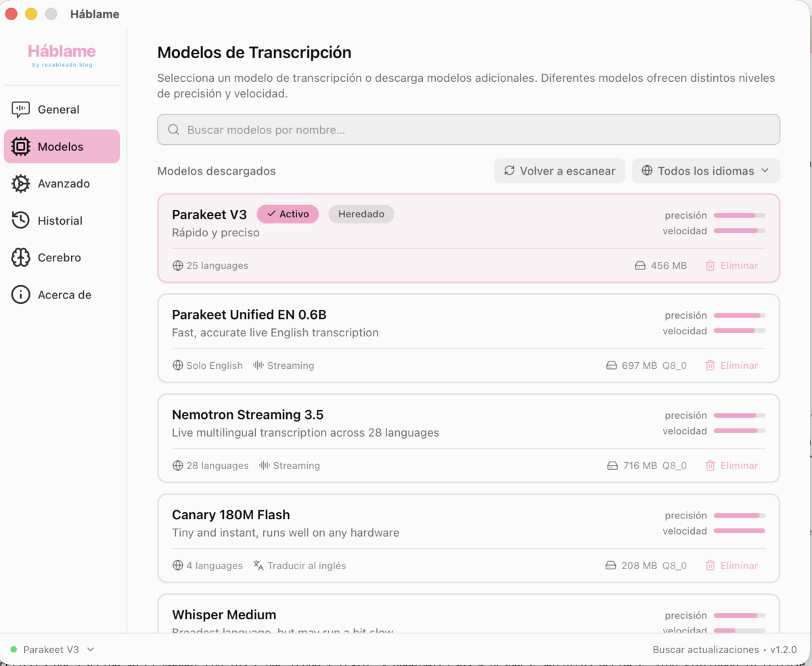This screenshot has height=666, width=812.
Task: Click the globe icon beside Solo English
Action: click(178, 365)
